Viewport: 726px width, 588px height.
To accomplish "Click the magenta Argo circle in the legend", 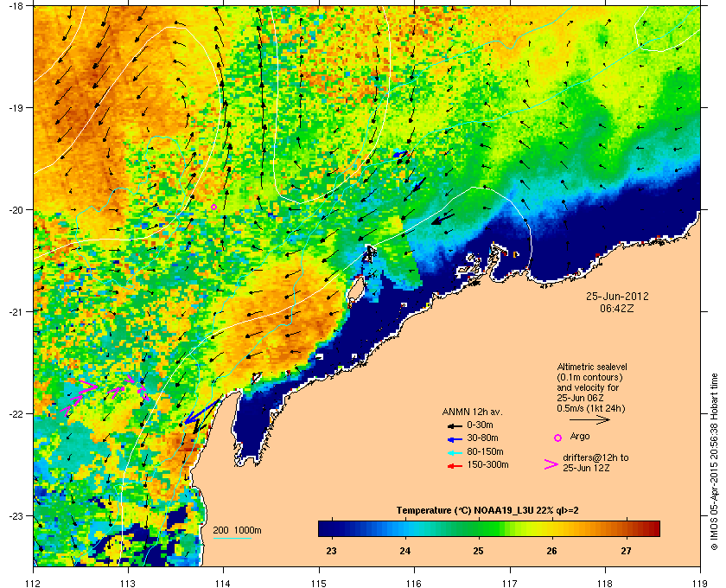I will click(x=558, y=438).
